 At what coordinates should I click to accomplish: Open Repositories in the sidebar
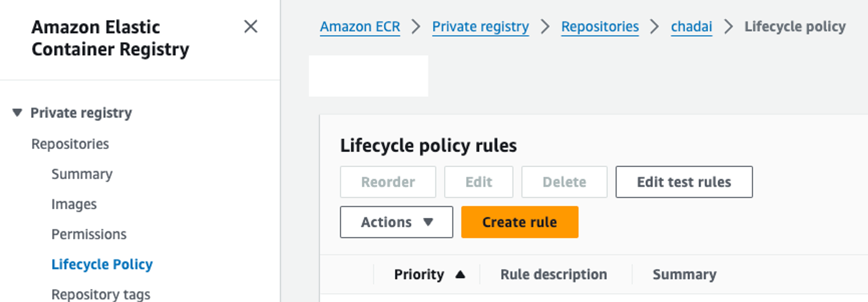click(x=70, y=144)
